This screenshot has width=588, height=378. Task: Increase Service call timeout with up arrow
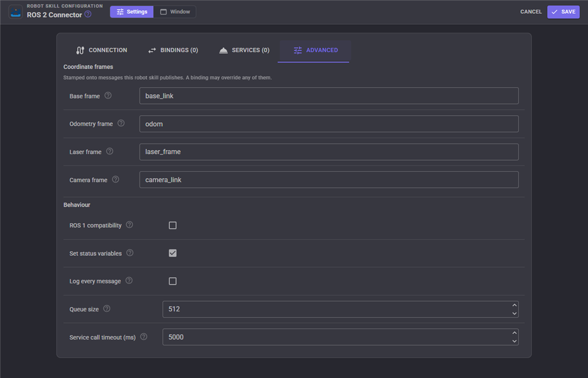514,333
